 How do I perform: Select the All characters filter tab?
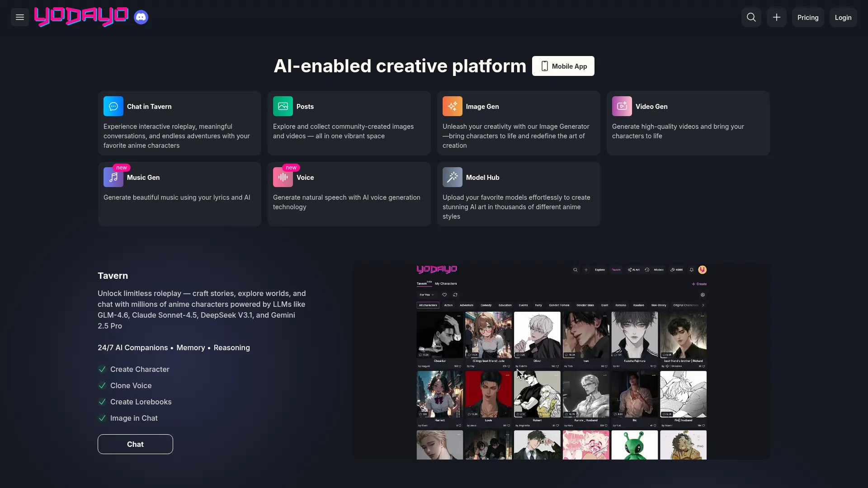point(428,305)
